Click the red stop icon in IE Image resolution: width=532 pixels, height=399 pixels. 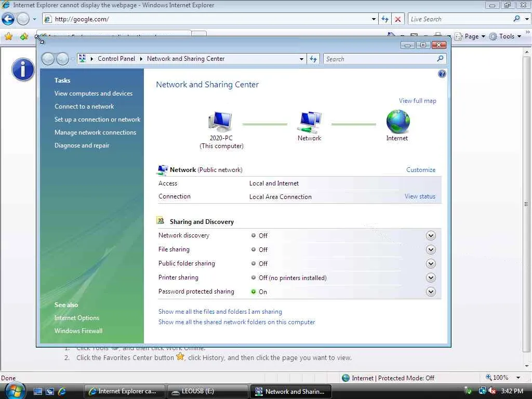coord(397,19)
